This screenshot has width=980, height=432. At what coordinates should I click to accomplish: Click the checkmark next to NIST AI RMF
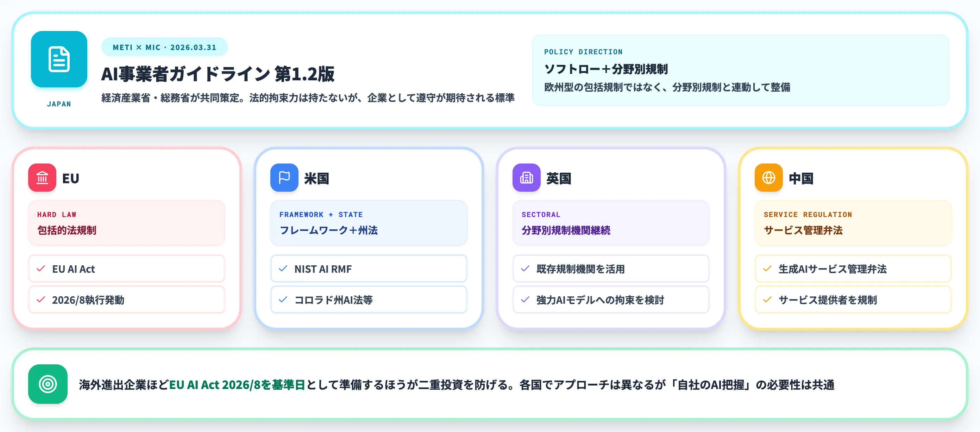click(x=283, y=269)
